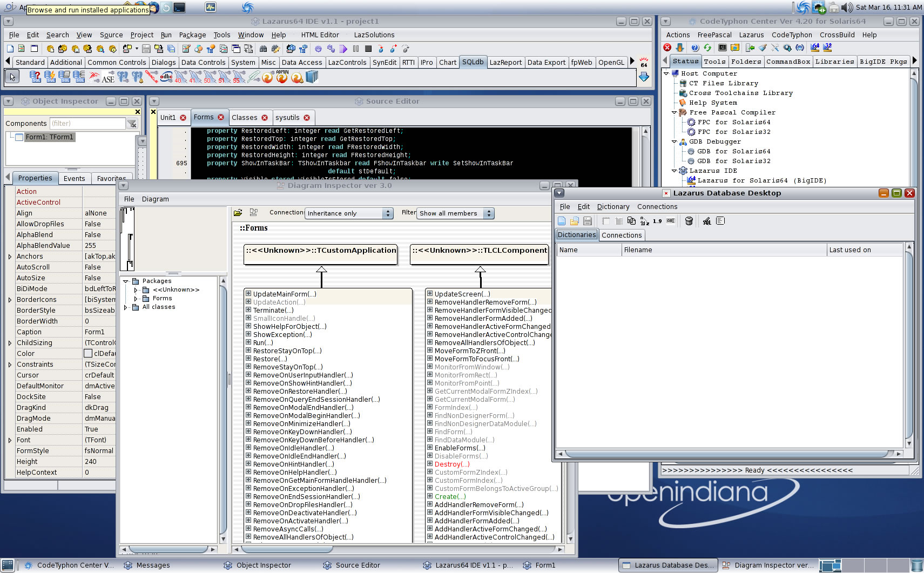Select the Oracle connection component in palette
Screen dimensions: 924x573
pyautogui.click(x=152, y=77)
